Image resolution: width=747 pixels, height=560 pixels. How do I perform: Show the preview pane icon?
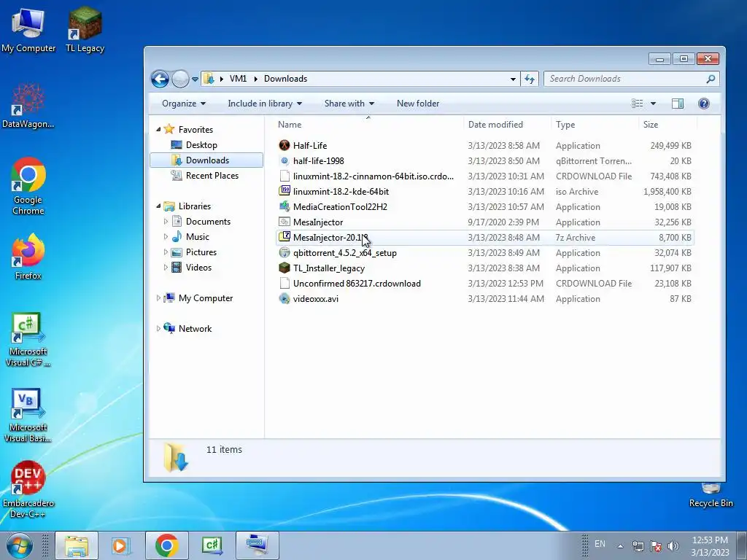678,104
